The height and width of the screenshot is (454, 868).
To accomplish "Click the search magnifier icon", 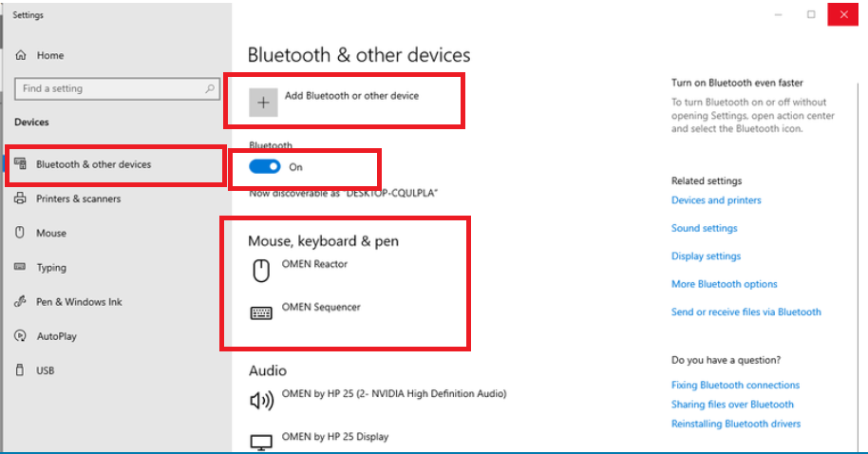I will click(x=211, y=89).
